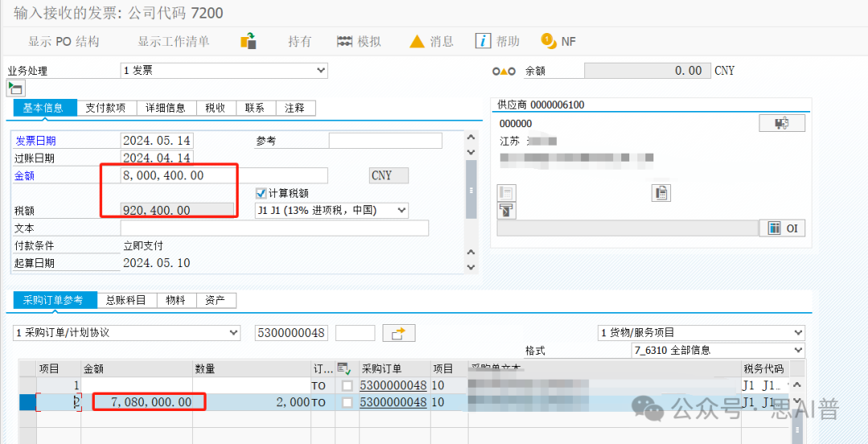Check the booking checkbox in item row 1
Screen dimensions: 868x444
click(x=347, y=386)
